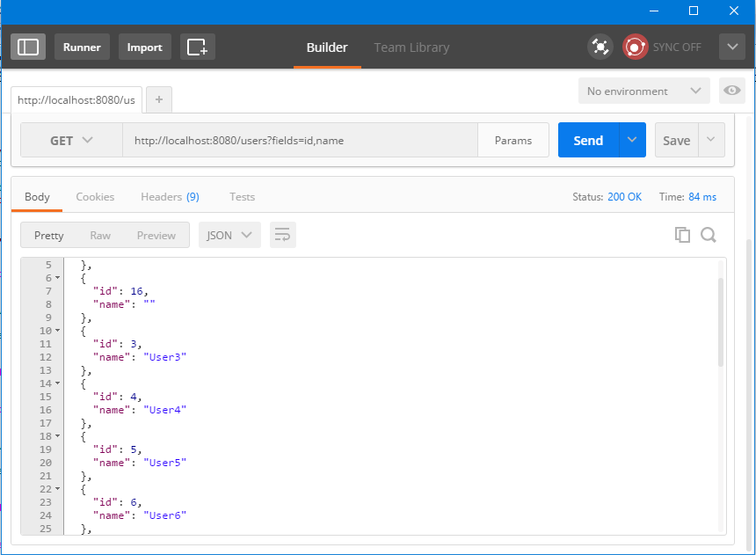Save the current request
Screen dimensions: 756x555
677,140
